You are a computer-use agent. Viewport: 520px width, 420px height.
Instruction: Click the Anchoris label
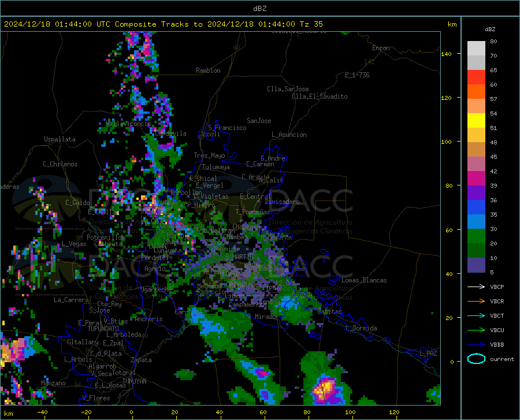click(x=148, y=319)
